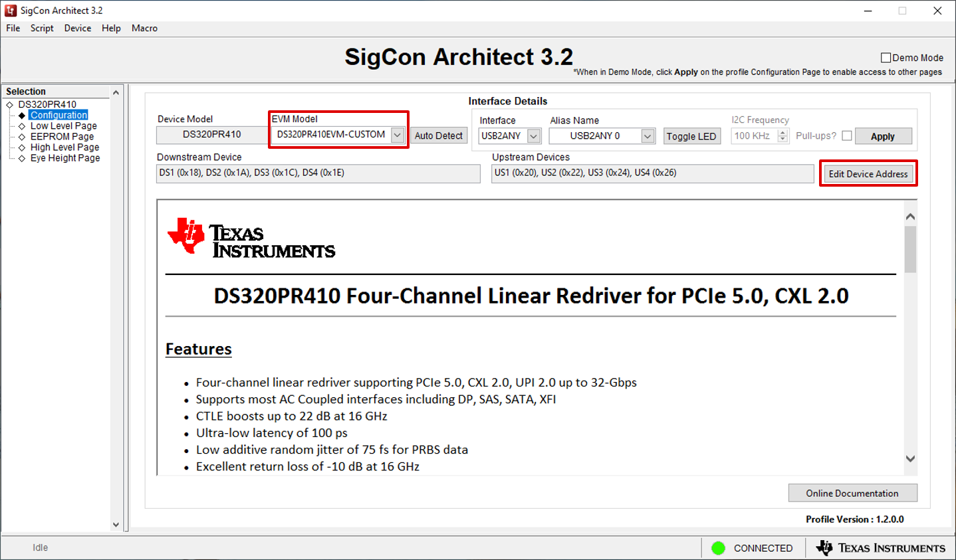Open the Script menu
The width and height of the screenshot is (956, 560).
click(x=42, y=28)
